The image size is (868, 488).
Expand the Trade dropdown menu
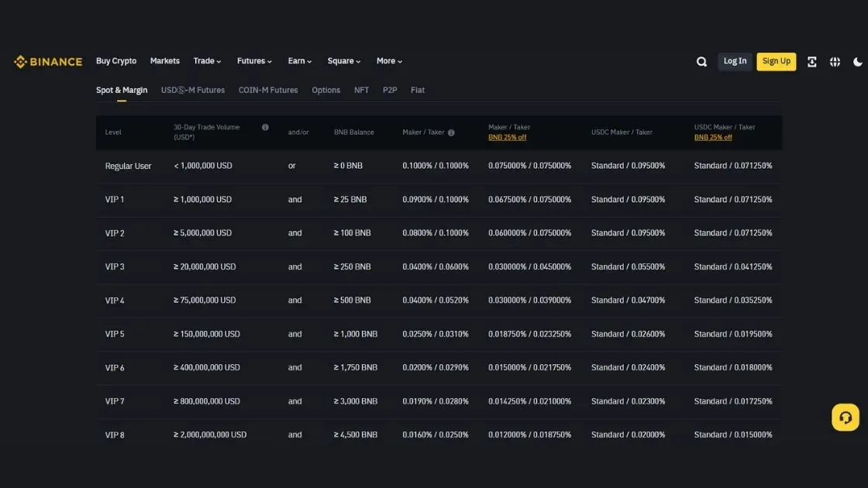(207, 60)
